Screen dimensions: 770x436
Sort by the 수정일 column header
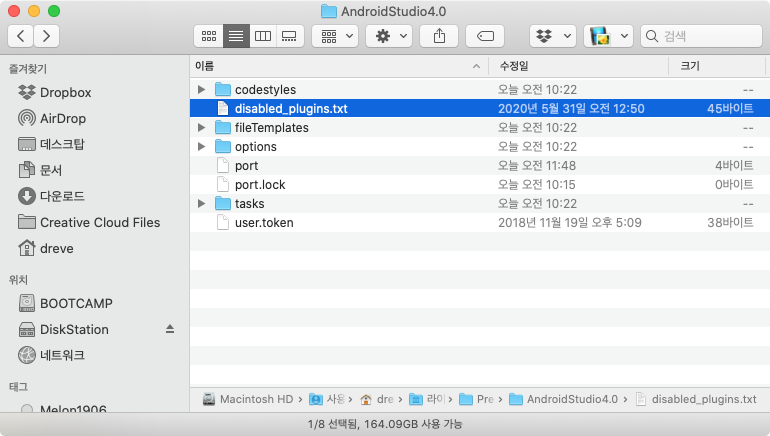pyautogui.click(x=578, y=66)
